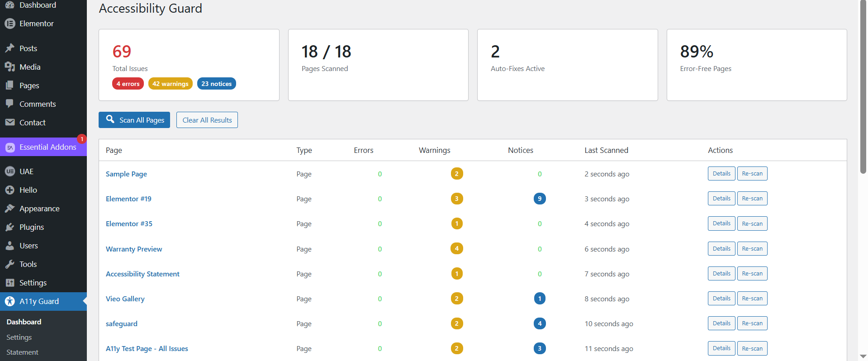
Task: Click the Comments speech bubble icon
Action: pyautogui.click(x=10, y=104)
